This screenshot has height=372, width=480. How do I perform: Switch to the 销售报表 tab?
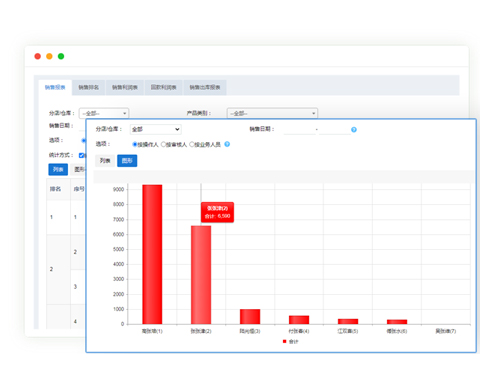(55, 87)
